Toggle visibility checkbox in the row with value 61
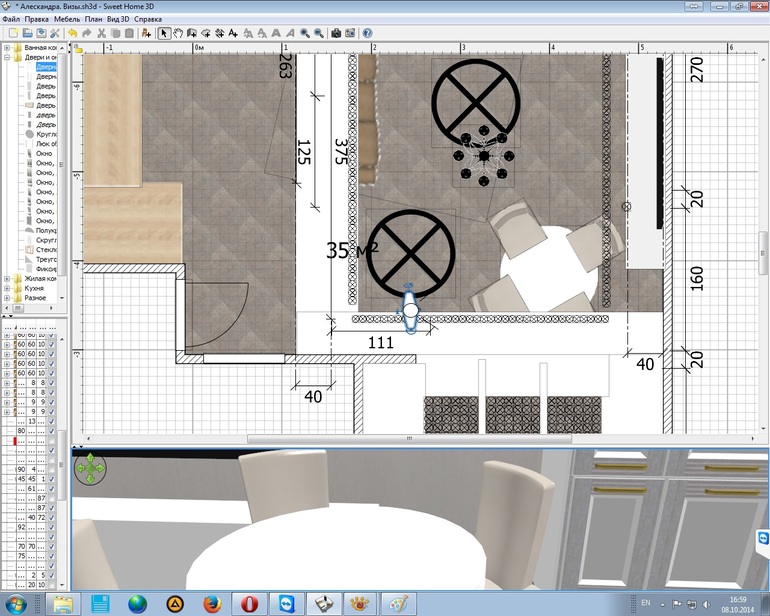The height and width of the screenshot is (616, 770). tap(51, 489)
